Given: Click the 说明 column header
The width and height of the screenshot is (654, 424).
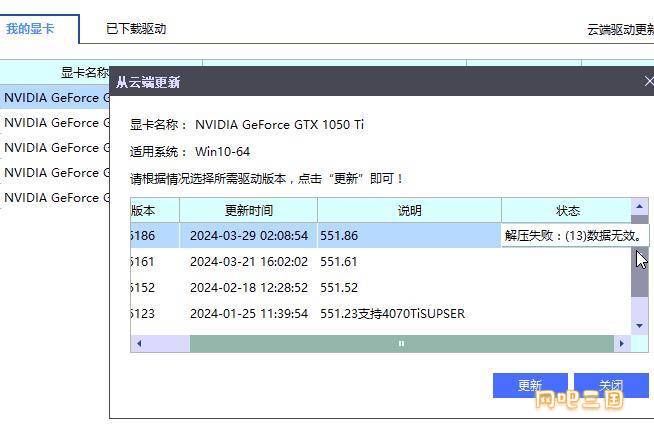Looking at the screenshot, I should (x=409, y=210).
